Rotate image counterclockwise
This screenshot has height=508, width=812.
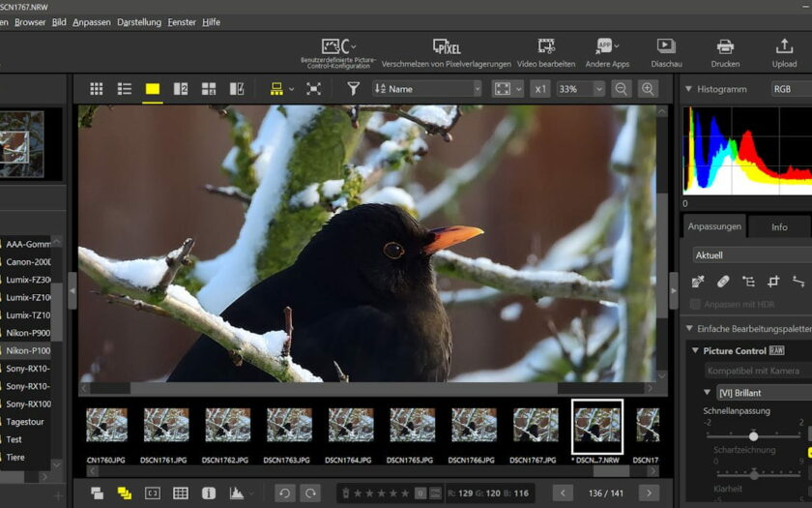click(x=284, y=493)
